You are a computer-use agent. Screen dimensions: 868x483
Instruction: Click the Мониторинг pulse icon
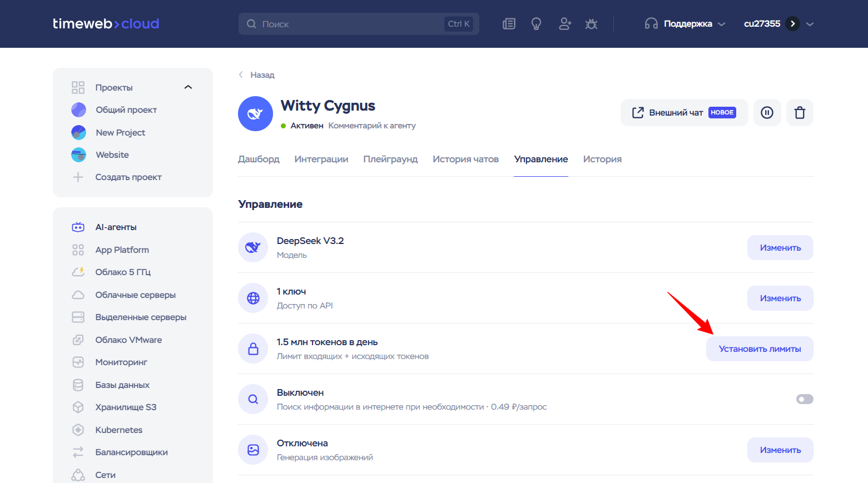point(78,362)
